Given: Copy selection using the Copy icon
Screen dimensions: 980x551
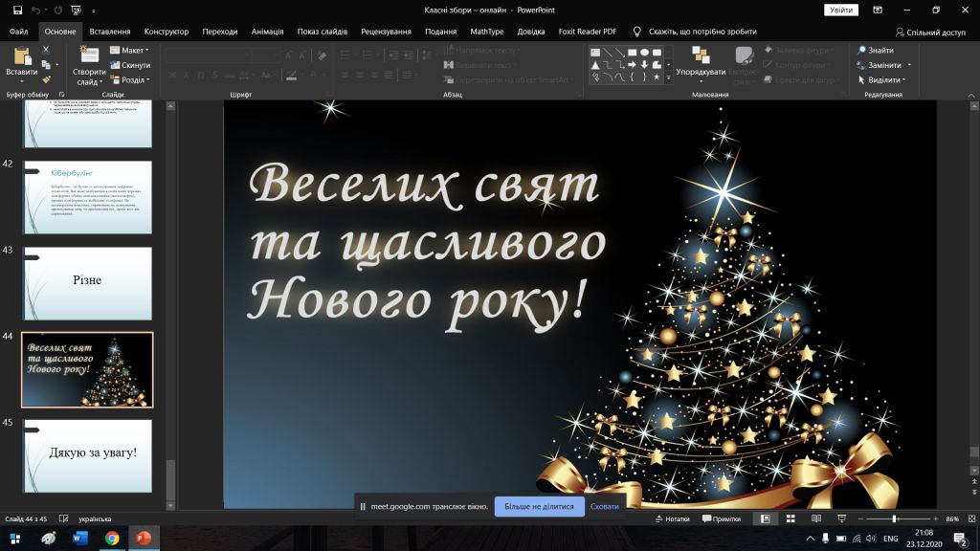Looking at the screenshot, I should 46,65.
